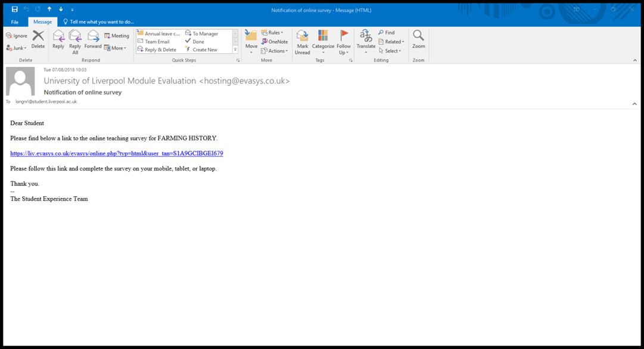
Task: Open the Select dropdown
Action: click(x=390, y=51)
